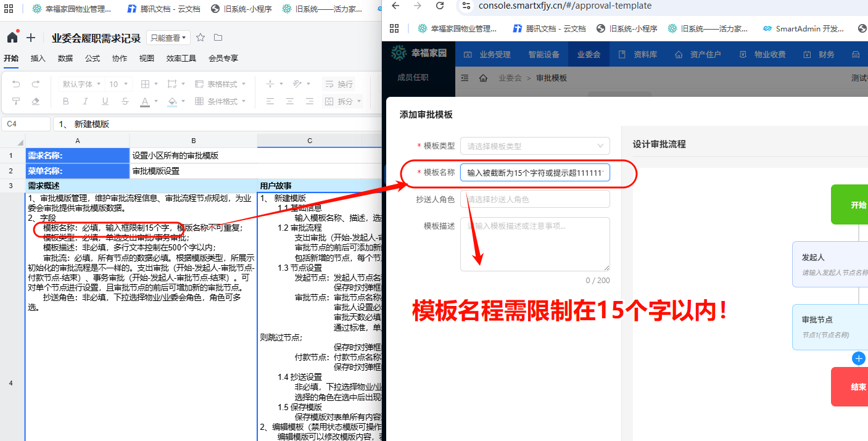The width and height of the screenshot is (868, 441).
Task: Click the Undo icon in WPS toolbar
Action: coord(16,84)
